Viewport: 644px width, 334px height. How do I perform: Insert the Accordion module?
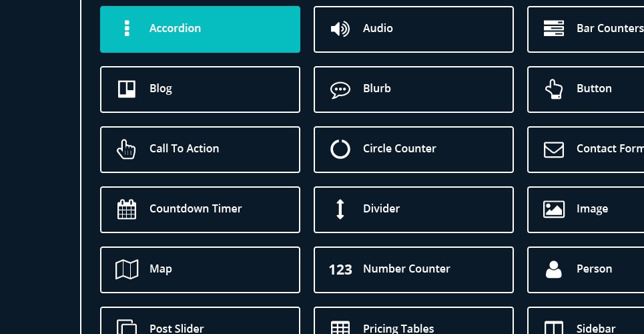coord(200,29)
